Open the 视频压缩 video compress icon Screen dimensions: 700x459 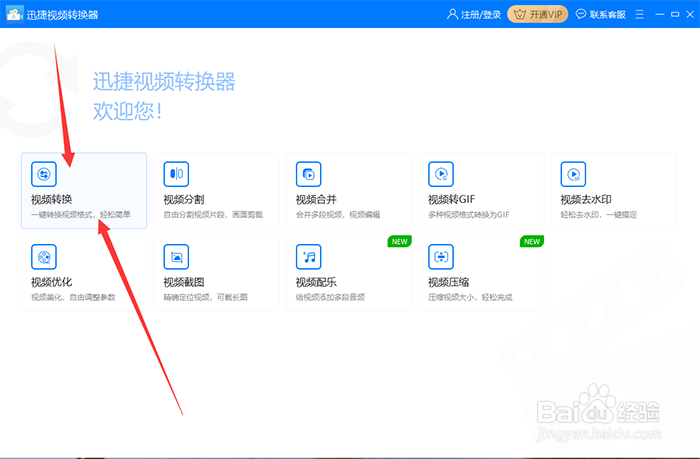(x=441, y=257)
